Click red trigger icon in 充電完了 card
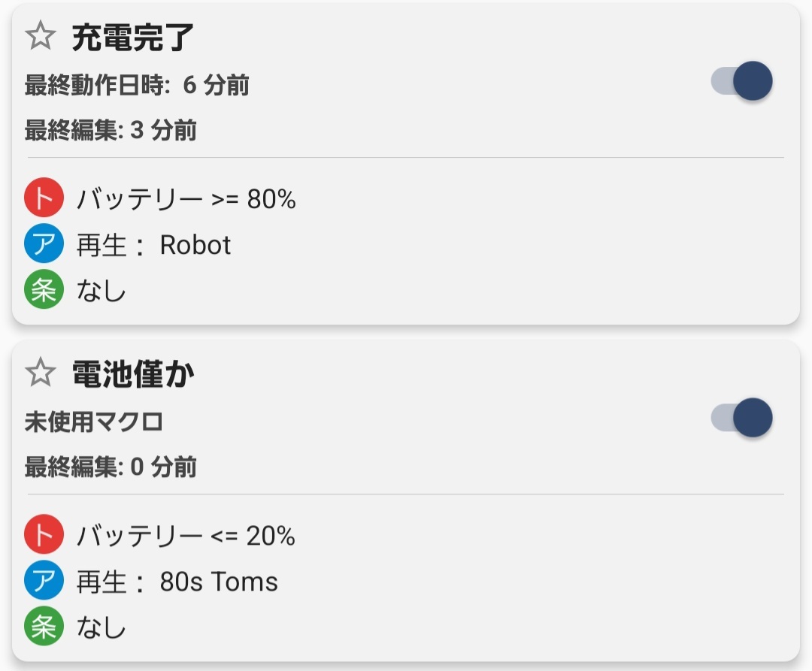Screen dimensions: 812x671 [x=44, y=199]
